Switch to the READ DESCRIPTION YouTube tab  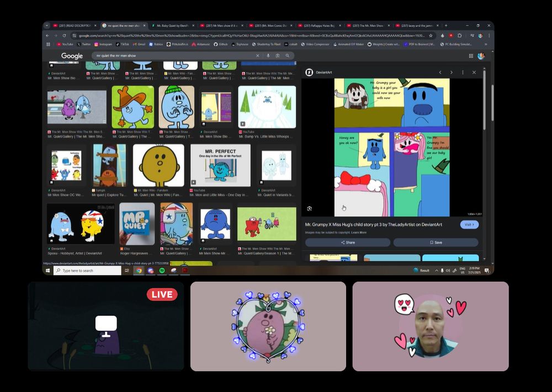pyautogui.click(x=75, y=26)
